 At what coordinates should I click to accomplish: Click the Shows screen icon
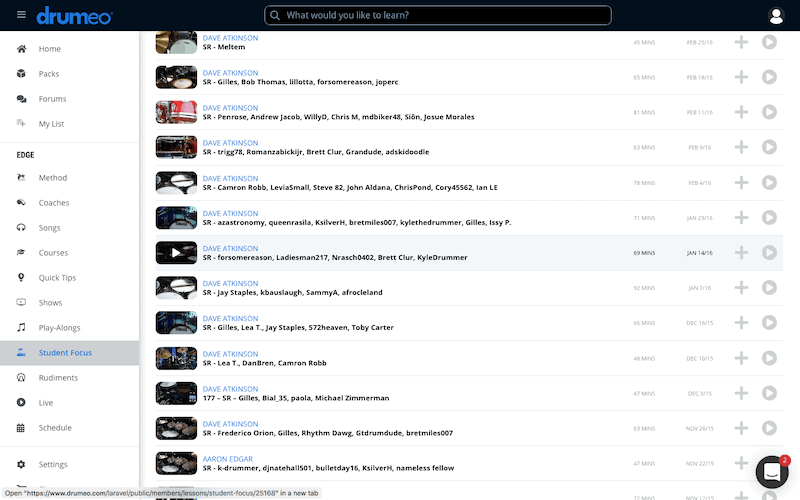point(21,303)
